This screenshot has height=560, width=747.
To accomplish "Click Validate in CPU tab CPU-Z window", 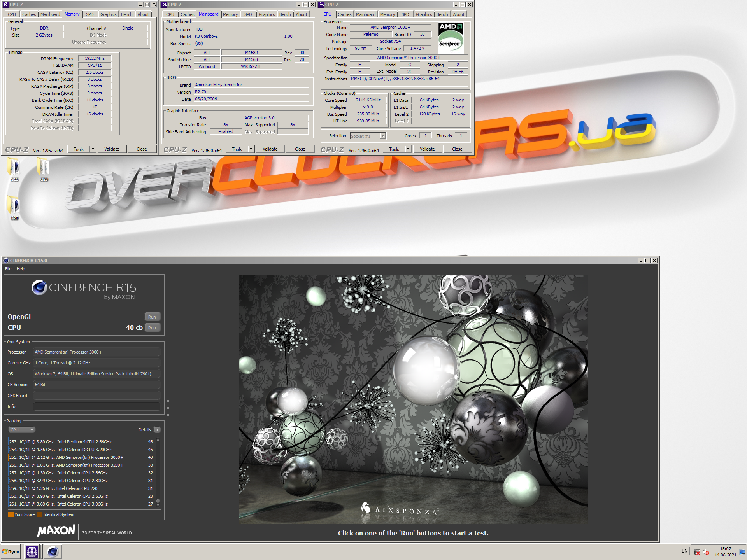I will (x=427, y=149).
